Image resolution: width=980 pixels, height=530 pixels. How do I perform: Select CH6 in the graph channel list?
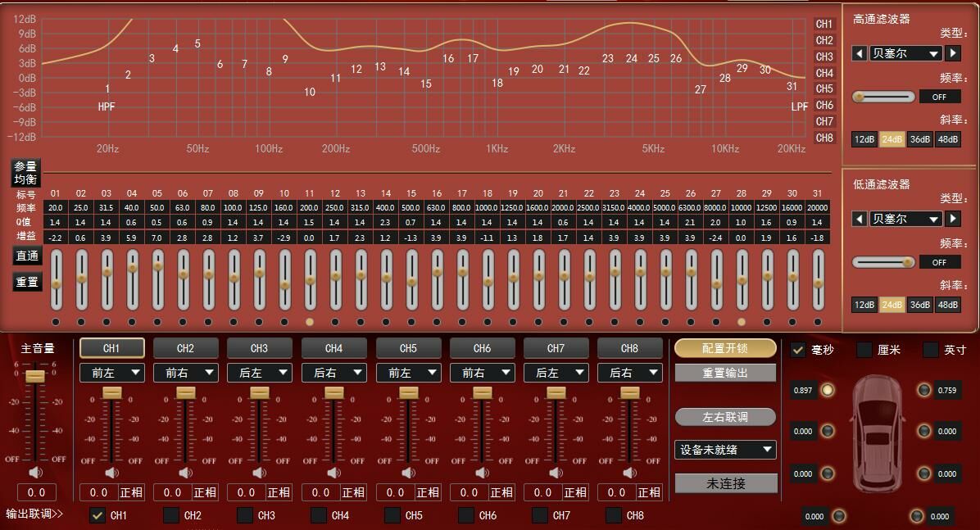click(x=824, y=105)
